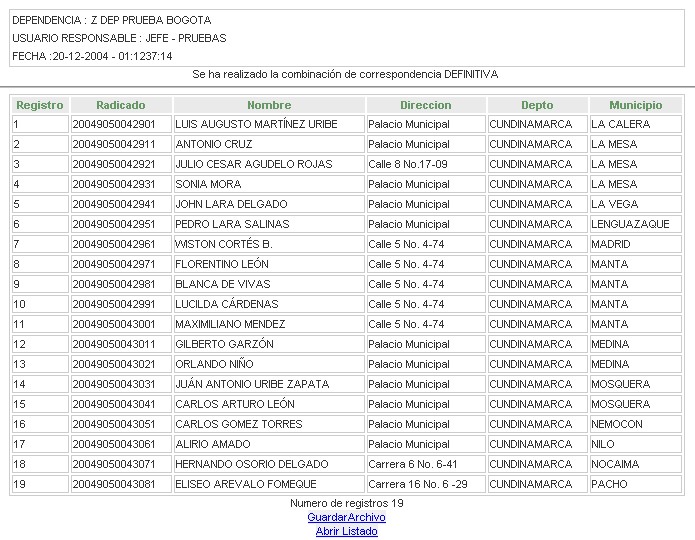
Task: Click name FLORENTINO LEÓN
Action: point(222,264)
